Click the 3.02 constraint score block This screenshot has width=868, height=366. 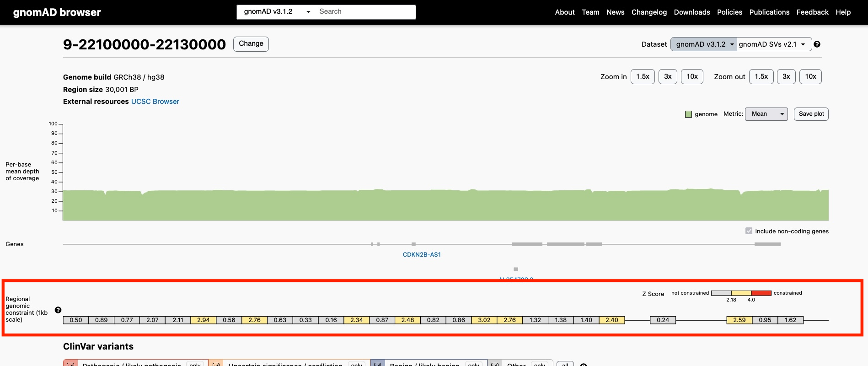pyautogui.click(x=484, y=320)
